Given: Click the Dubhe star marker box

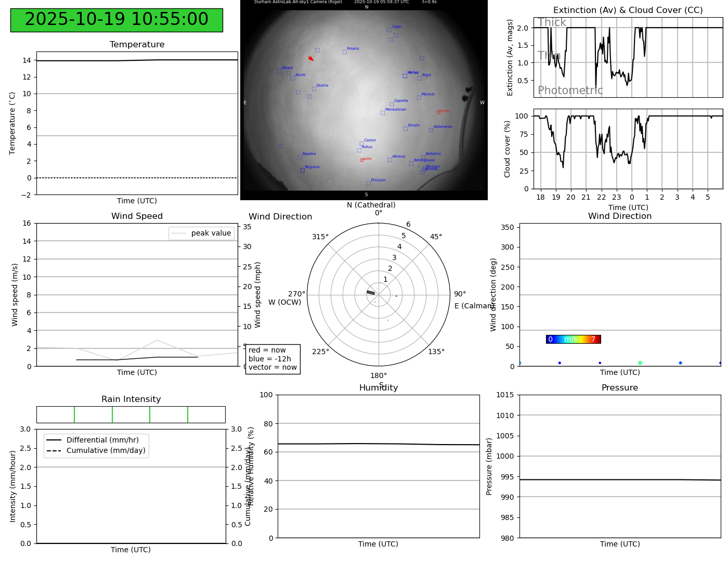Looking at the screenshot, I should coord(314,89).
